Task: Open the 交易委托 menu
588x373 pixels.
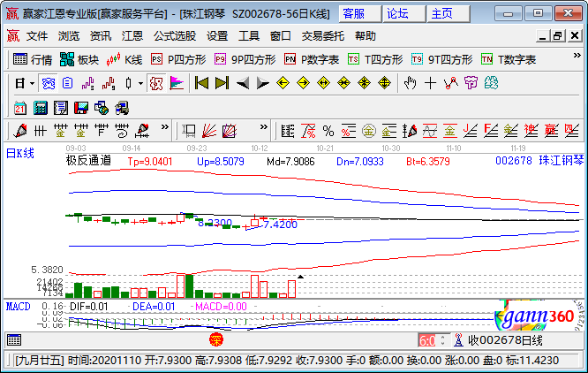Action: tap(323, 36)
